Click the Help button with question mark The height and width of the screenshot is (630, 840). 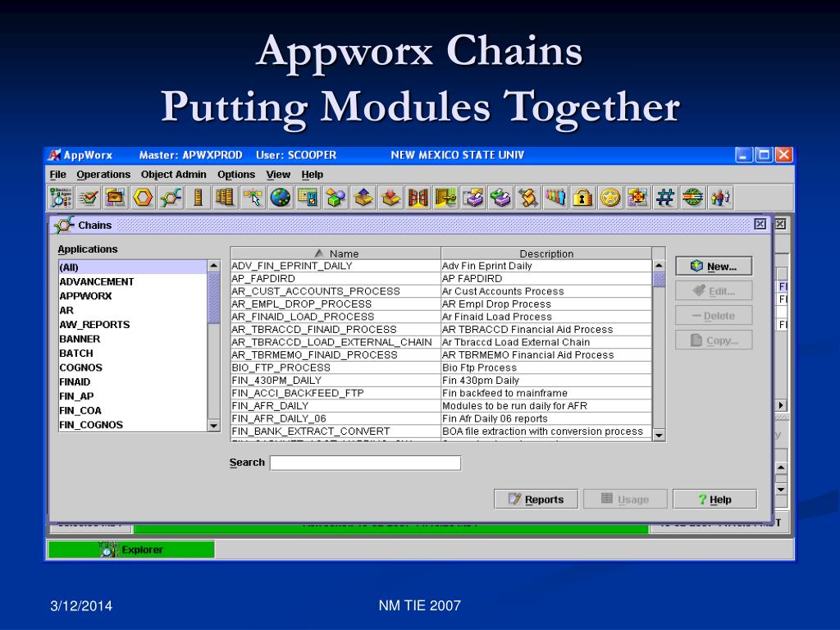point(714,500)
